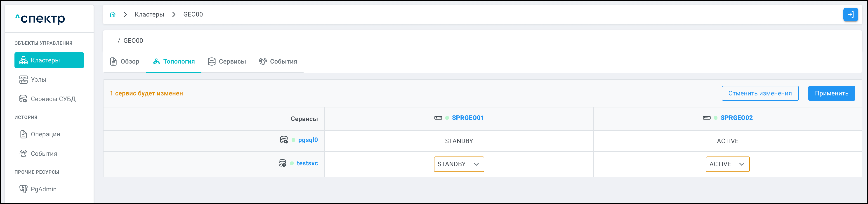
Task: Open the SPRGEO01 node link
Action: click(467, 118)
